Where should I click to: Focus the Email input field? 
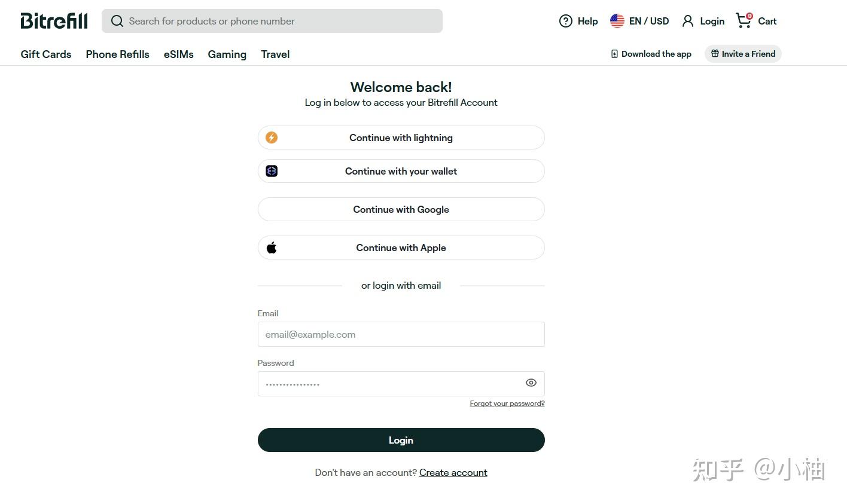401,334
